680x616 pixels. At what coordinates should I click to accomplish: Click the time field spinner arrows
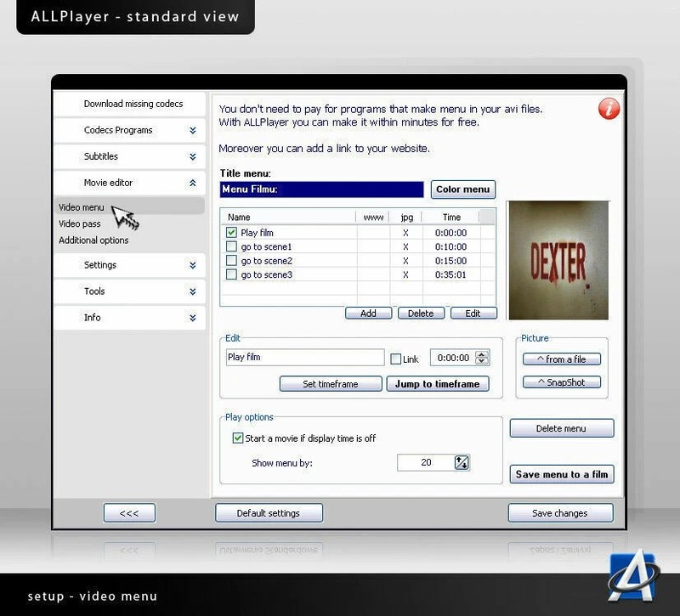click(x=482, y=358)
